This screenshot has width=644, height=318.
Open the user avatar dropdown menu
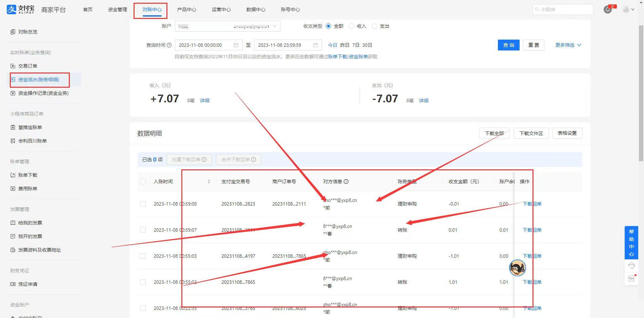(628, 9)
